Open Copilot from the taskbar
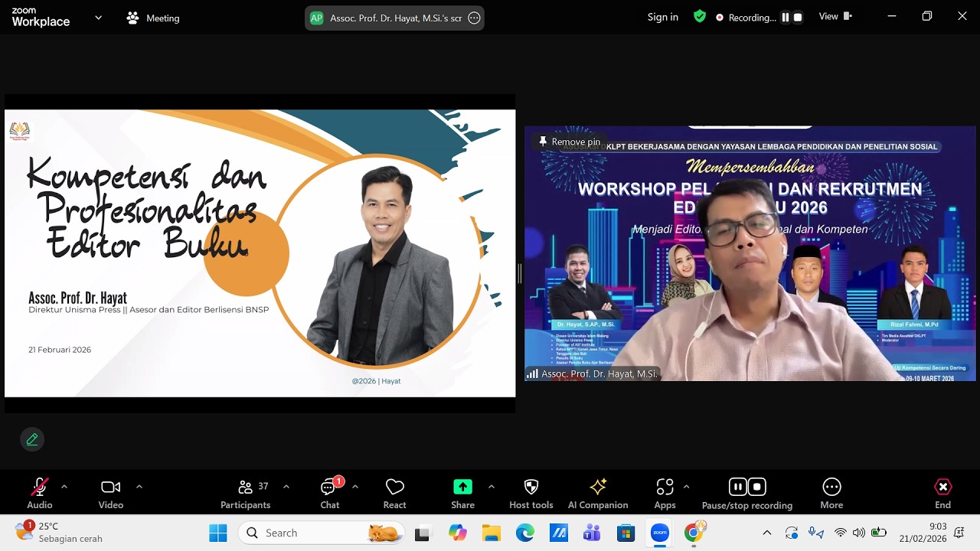The height and width of the screenshot is (551, 980). 458,533
